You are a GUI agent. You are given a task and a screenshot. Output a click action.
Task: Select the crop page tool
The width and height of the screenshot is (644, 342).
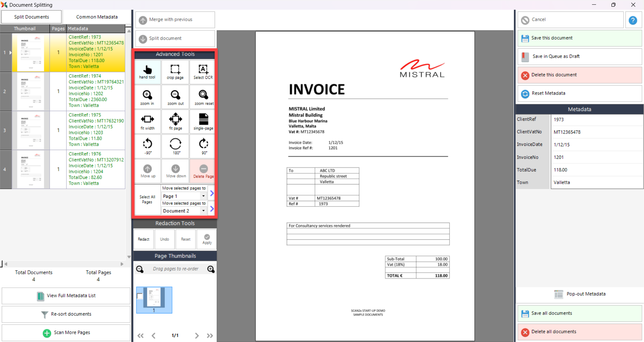[x=175, y=72]
